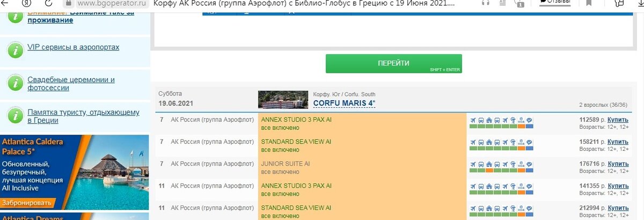Open the Свадебные церемонии и фотосессии link
Viewport: 644px width, 220px height.
point(71,84)
